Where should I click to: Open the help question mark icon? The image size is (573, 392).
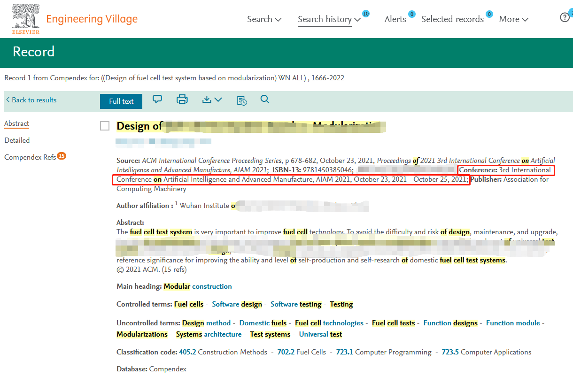pyautogui.click(x=565, y=17)
